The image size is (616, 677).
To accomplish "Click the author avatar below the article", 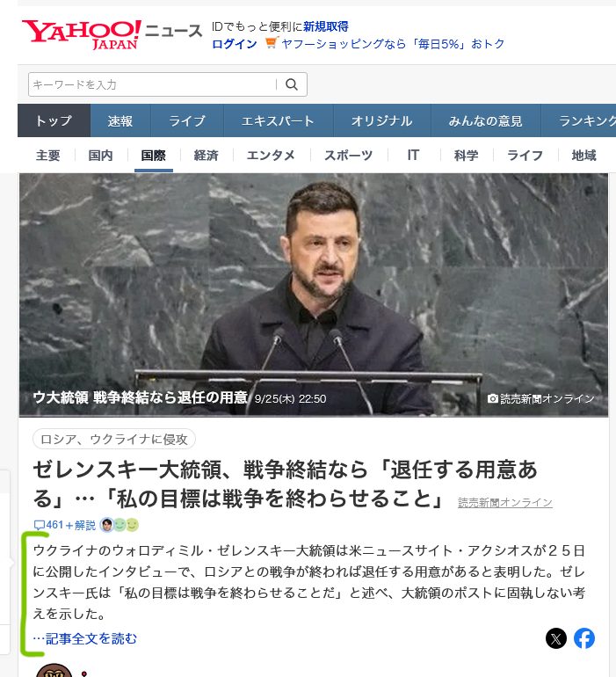I will 54,670.
